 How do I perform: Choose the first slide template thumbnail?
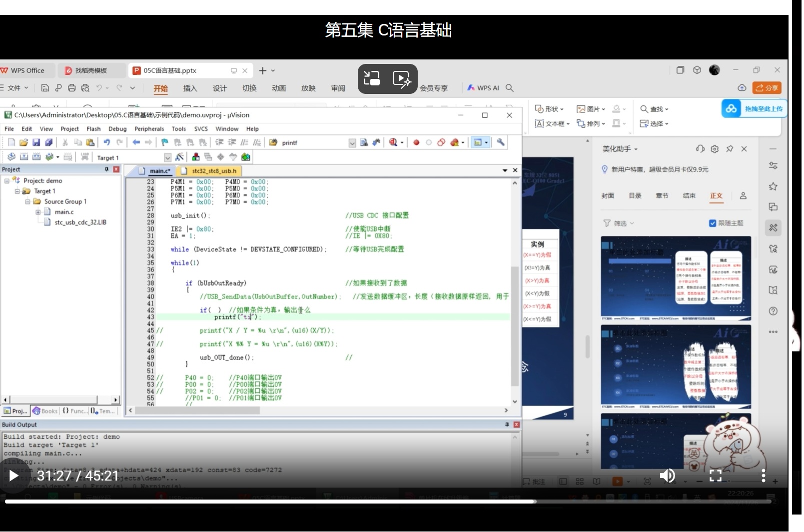[x=676, y=278]
